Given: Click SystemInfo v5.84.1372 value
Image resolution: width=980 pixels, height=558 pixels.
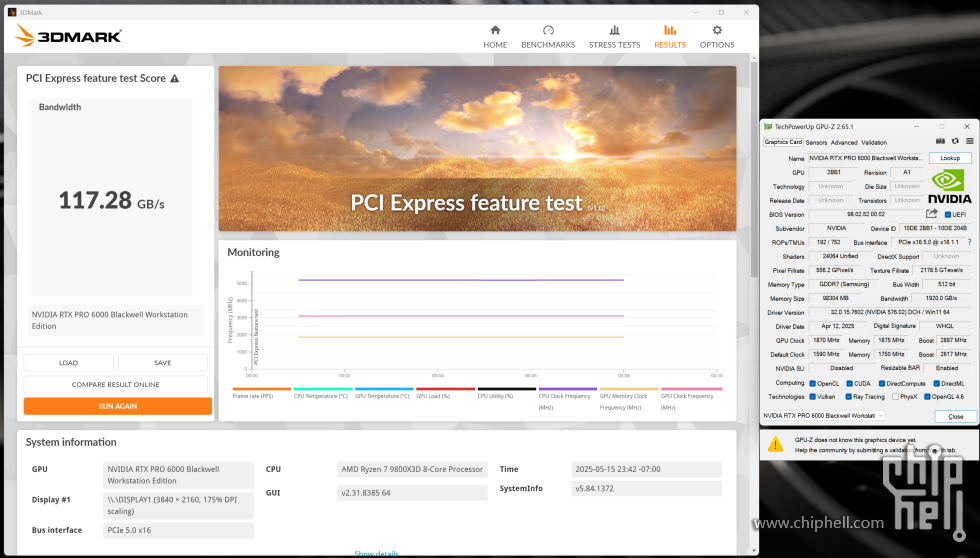Looking at the screenshot, I should pyautogui.click(x=646, y=489).
